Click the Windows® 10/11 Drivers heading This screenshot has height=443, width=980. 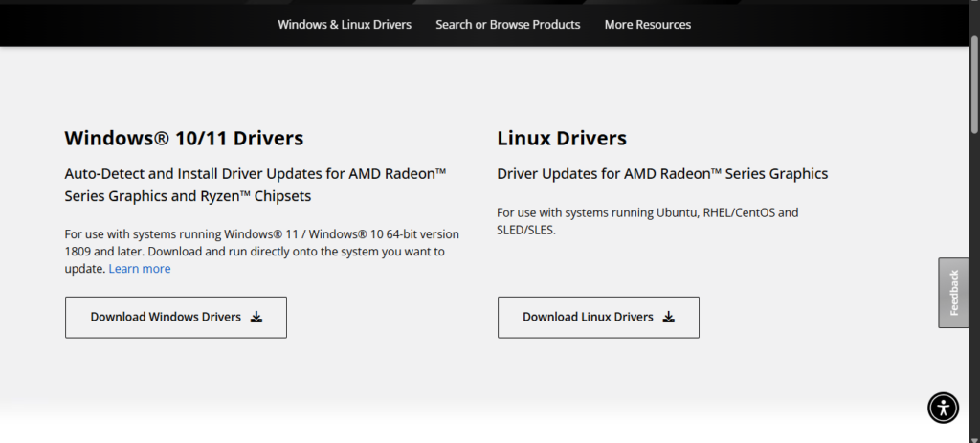click(184, 138)
